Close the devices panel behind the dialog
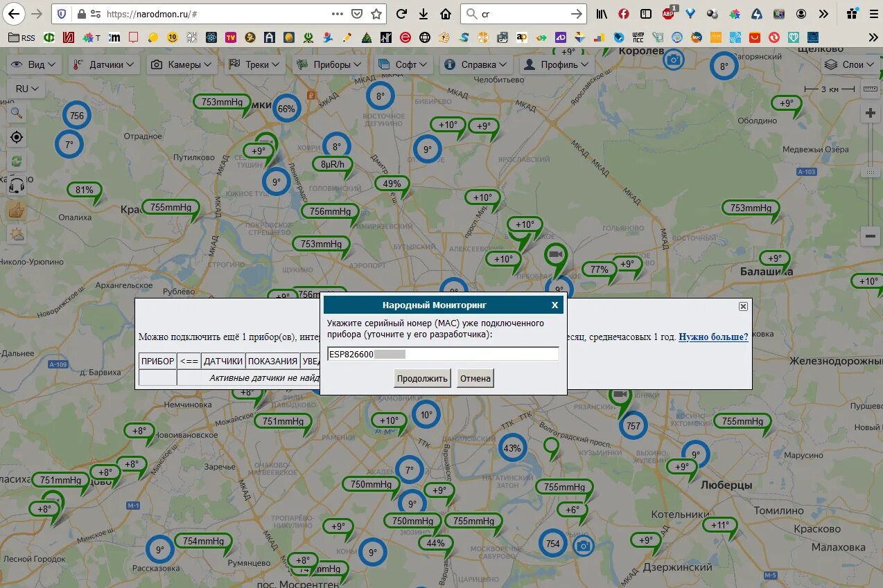 pyautogui.click(x=743, y=306)
